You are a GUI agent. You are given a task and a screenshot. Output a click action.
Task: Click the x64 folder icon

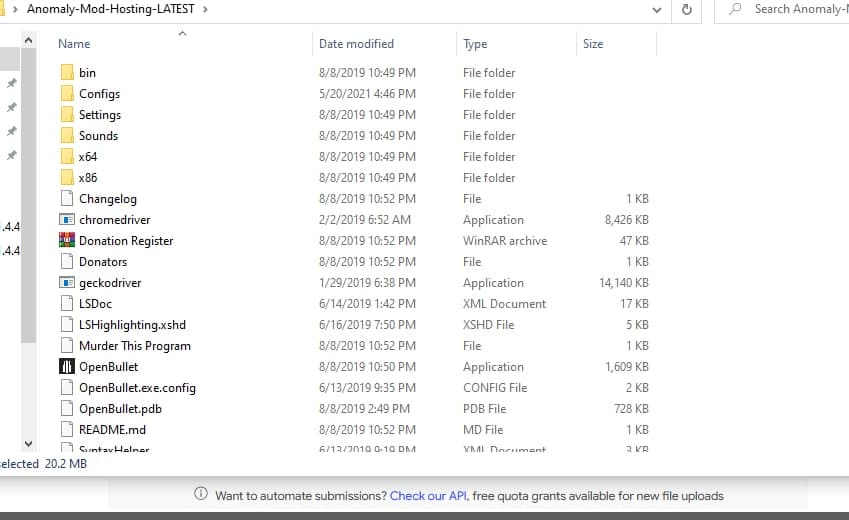tap(67, 157)
